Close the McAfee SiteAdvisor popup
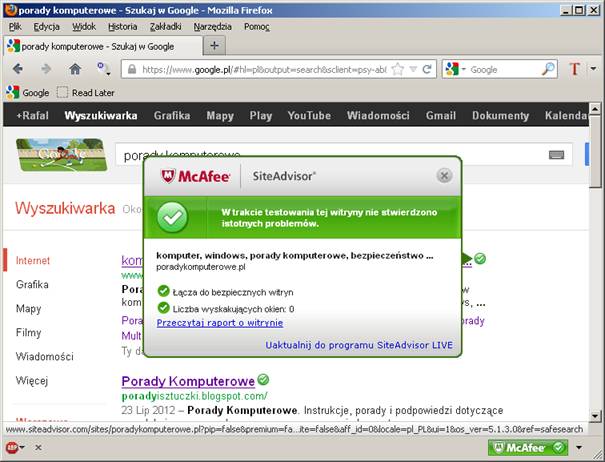 pyautogui.click(x=444, y=176)
